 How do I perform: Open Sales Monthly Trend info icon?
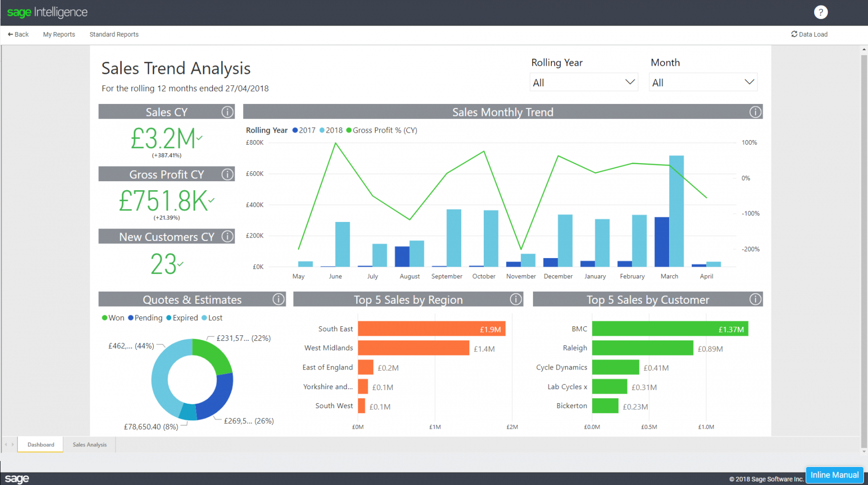point(755,112)
